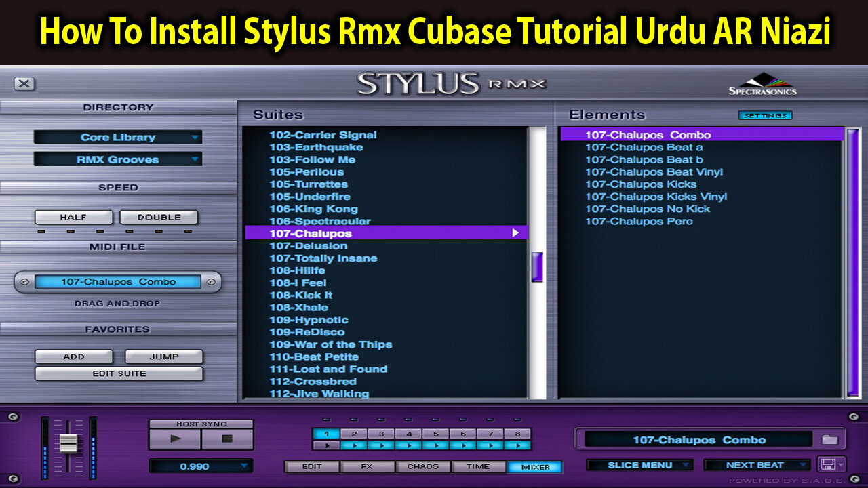Click the DOUBLE speed button
The image size is (868, 488).
click(x=159, y=218)
